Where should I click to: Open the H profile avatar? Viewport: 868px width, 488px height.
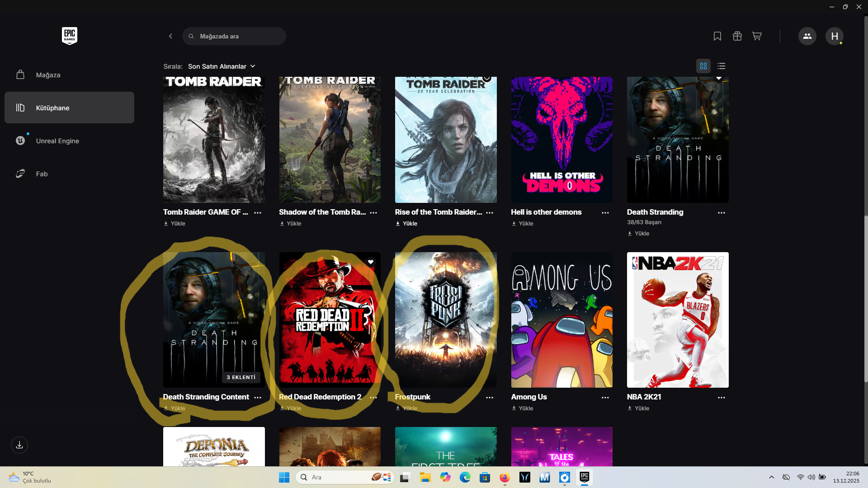tap(834, 36)
